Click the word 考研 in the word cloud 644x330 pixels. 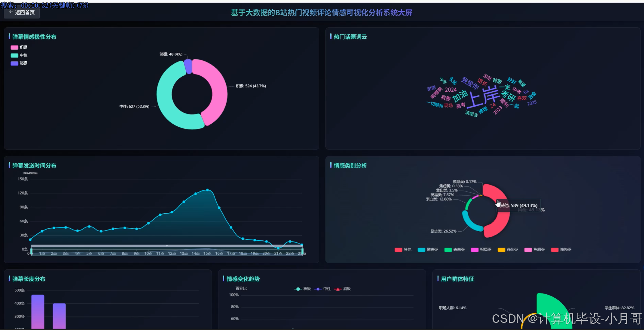point(508,96)
